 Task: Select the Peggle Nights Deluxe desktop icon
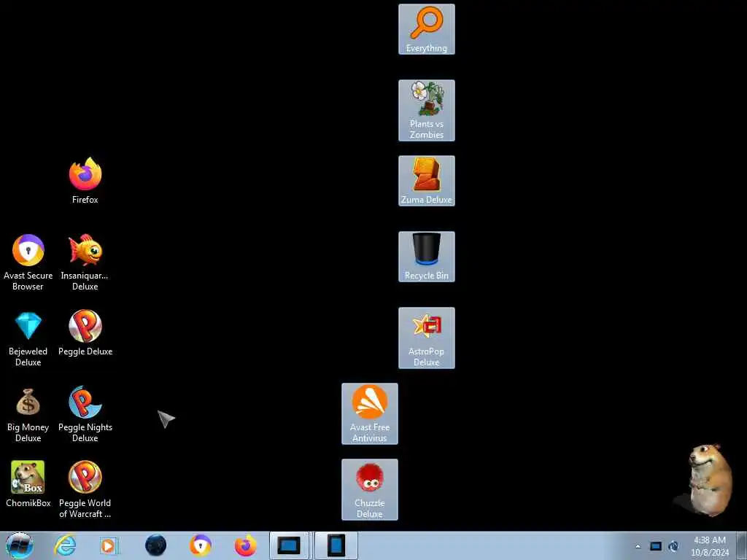click(85, 414)
